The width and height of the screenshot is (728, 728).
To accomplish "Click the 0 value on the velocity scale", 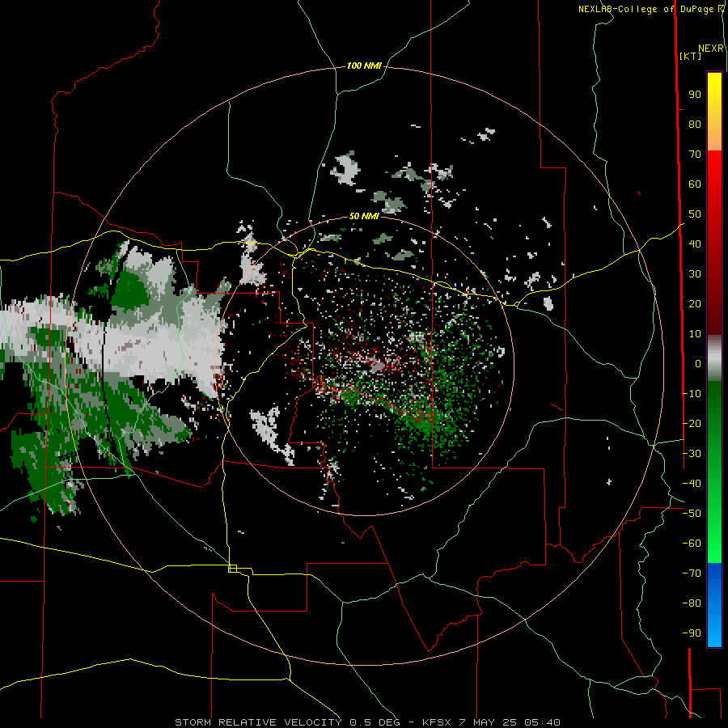I will coord(698,364).
